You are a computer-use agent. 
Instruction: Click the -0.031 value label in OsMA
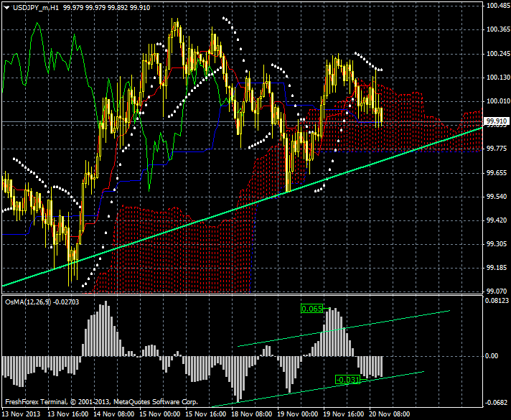tap(347, 379)
